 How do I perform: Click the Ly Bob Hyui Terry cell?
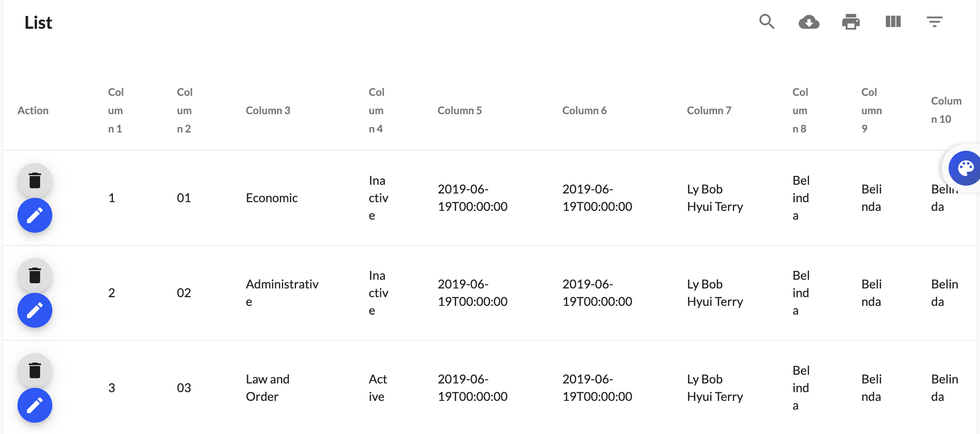pos(715,197)
